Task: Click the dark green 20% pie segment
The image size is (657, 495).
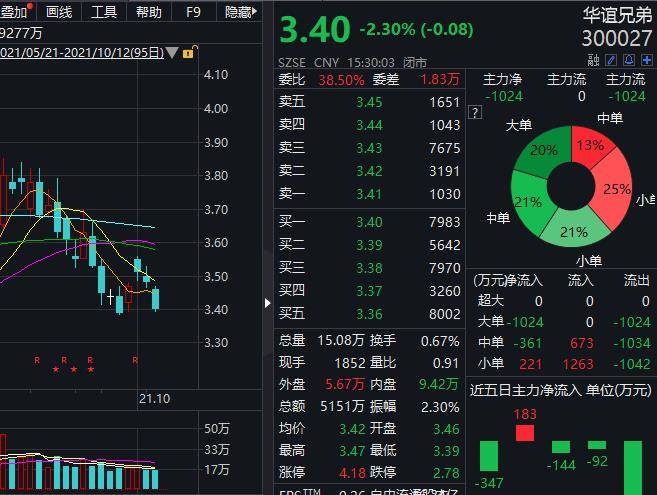Action: pyautogui.click(x=544, y=152)
